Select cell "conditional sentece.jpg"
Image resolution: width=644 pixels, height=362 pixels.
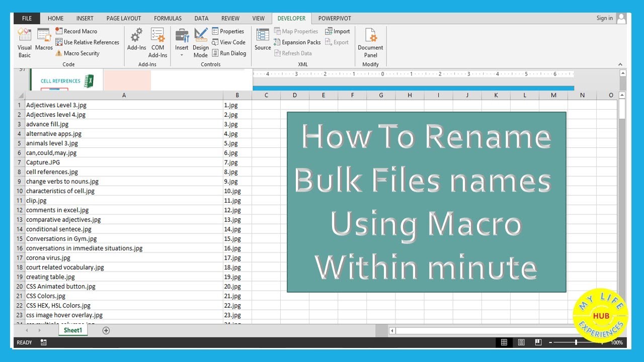pos(124,229)
